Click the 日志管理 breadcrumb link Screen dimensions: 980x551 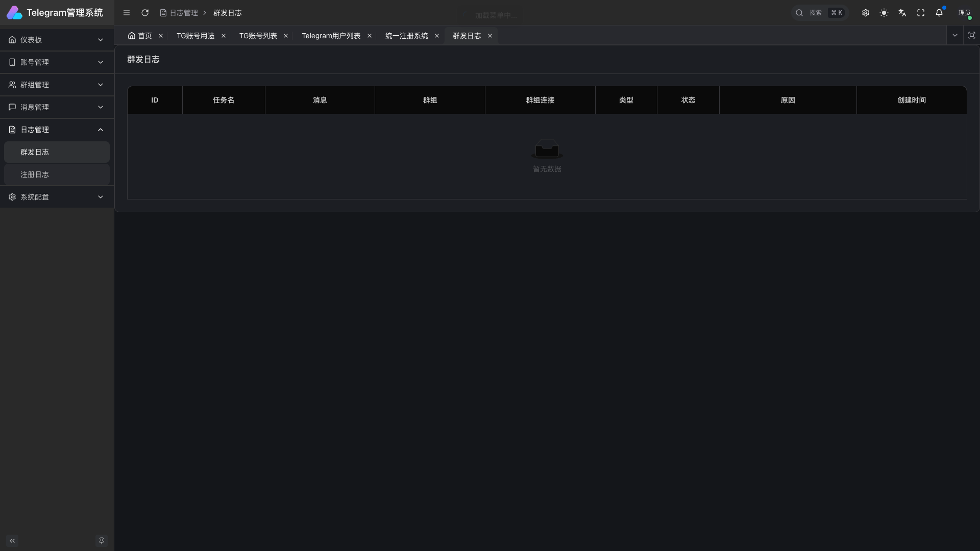[183, 13]
